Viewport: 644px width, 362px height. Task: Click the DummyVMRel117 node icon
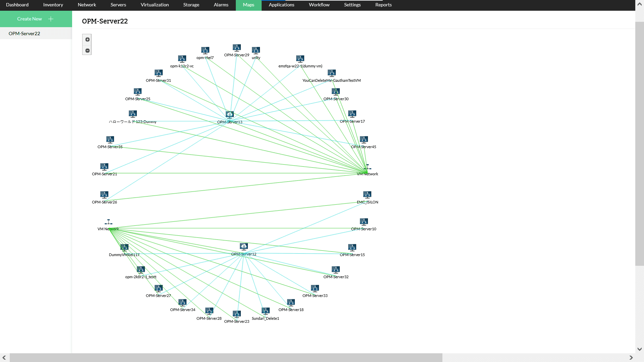pyautogui.click(x=124, y=247)
